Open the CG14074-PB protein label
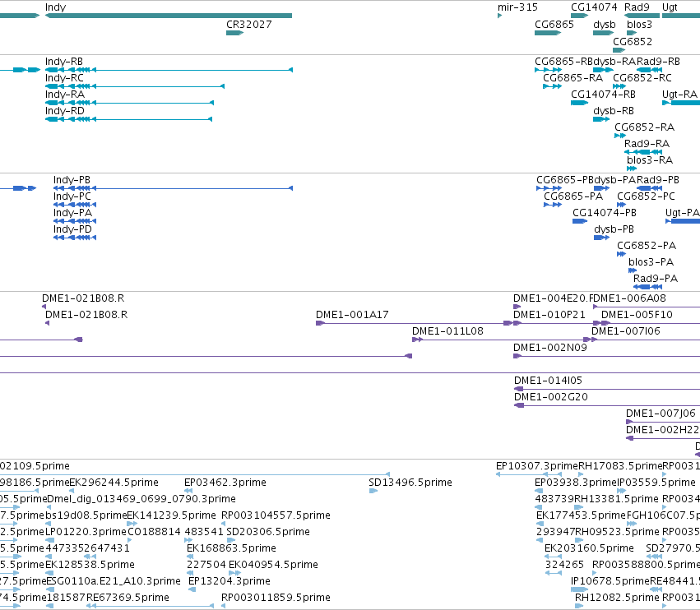The image size is (700, 610). tap(605, 213)
